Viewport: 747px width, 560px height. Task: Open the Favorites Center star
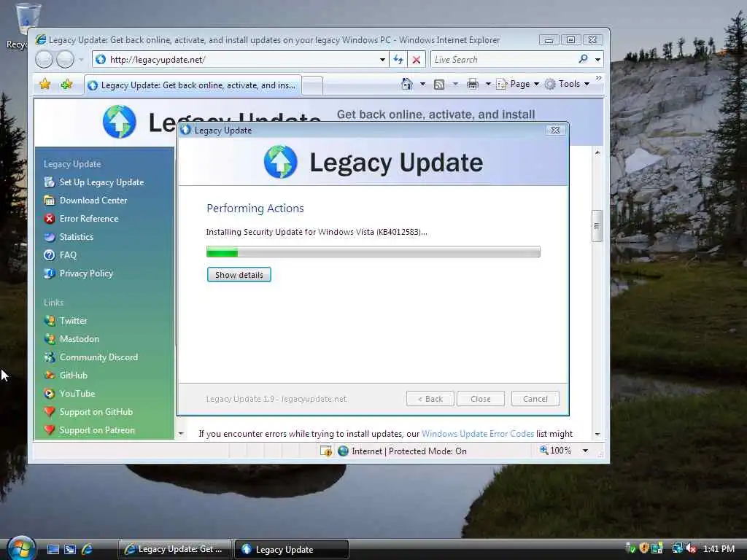[44, 85]
